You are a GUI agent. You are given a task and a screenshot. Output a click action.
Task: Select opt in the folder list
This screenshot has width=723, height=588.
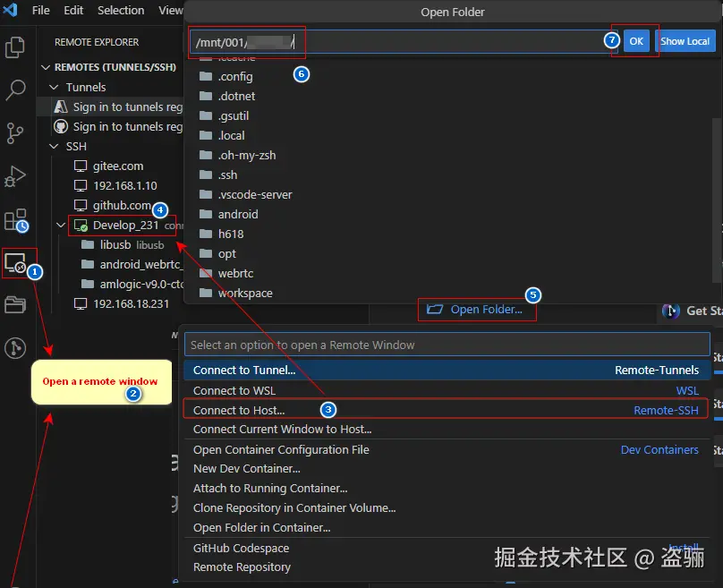point(227,253)
